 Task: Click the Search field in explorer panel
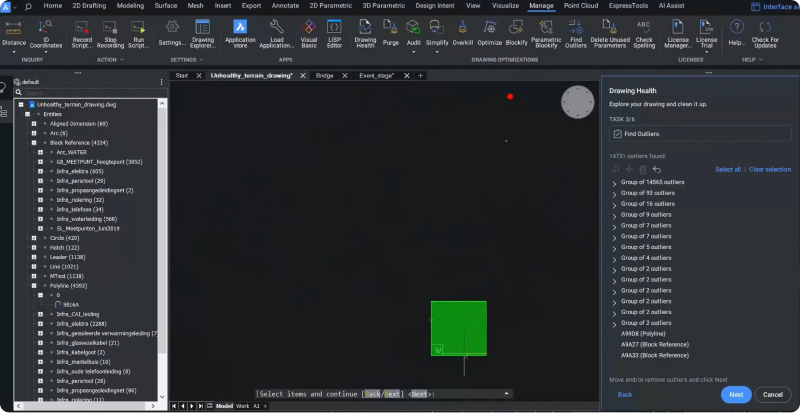[90, 93]
